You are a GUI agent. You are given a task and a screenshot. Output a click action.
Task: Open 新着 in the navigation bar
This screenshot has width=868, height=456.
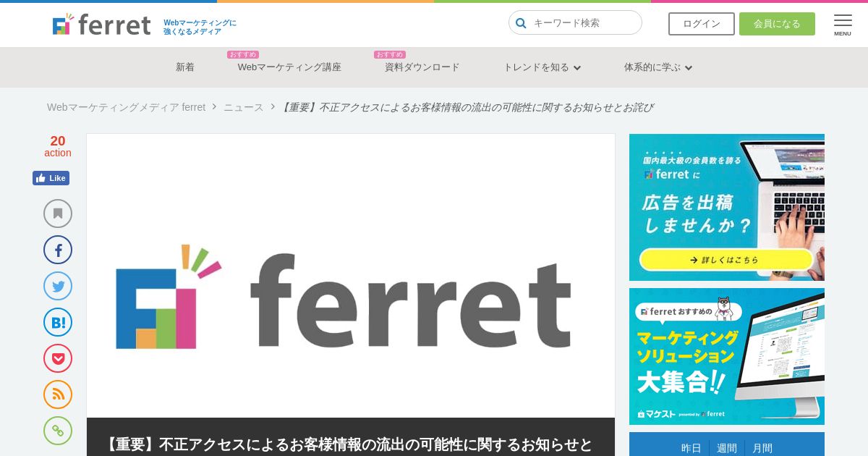[185, 67]
